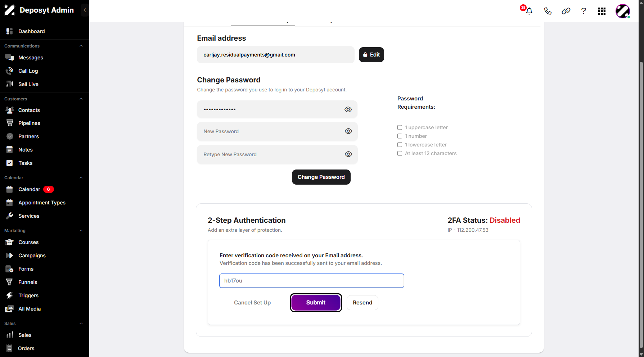Click the Partners badge icon
644x357 pixels.
(10, 136)
